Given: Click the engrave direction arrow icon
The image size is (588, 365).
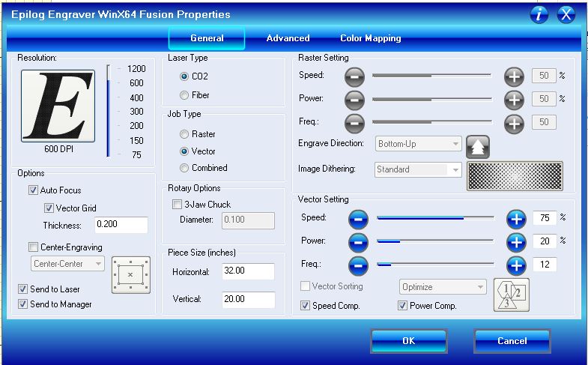Looking at the screenshot, I should click(x=478, y=147).
